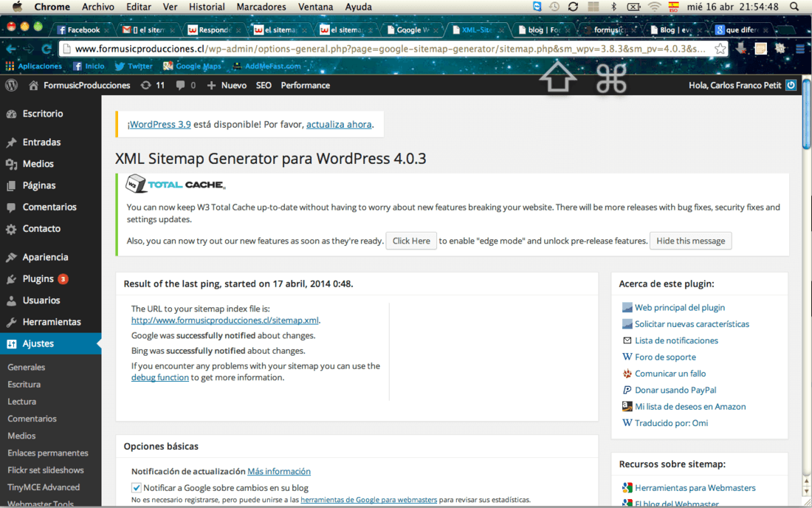This screenshot has height=508, width=812.
Task: Click the paintbrush icon for Apariencia
Action: pyautogui.click(x=11, y=258)
